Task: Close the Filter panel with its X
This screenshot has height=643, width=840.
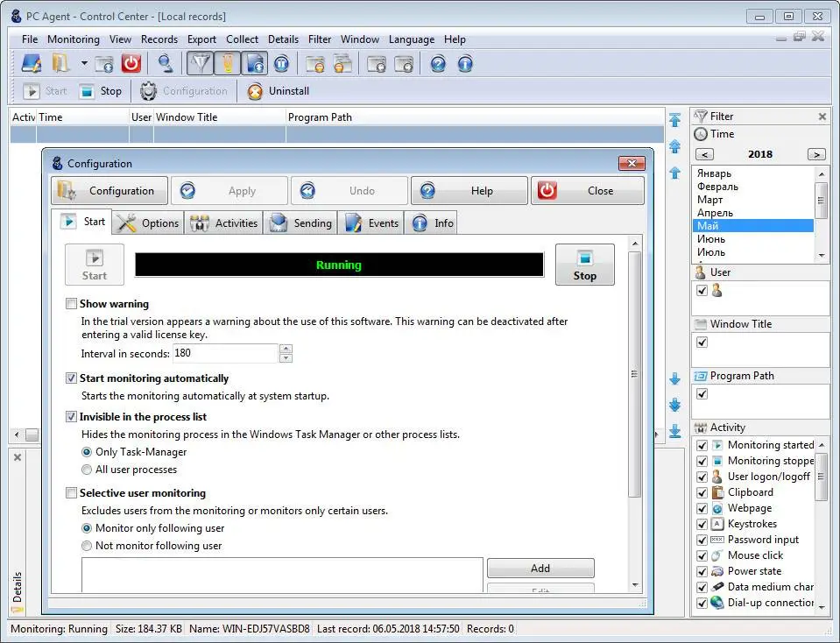Action: click(822, 117)
